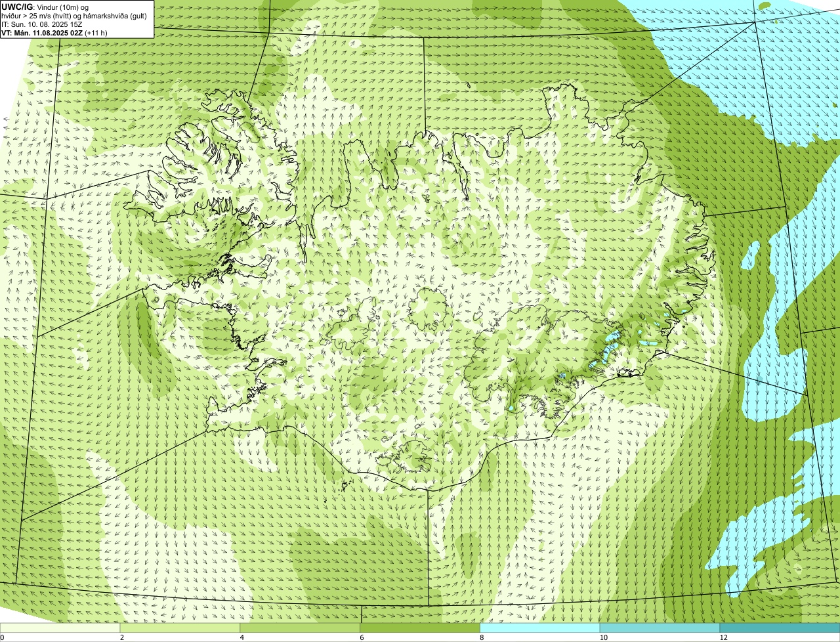
Task: Click the cyan 10–12 legend color segment
Action: (x=660, y=628)
